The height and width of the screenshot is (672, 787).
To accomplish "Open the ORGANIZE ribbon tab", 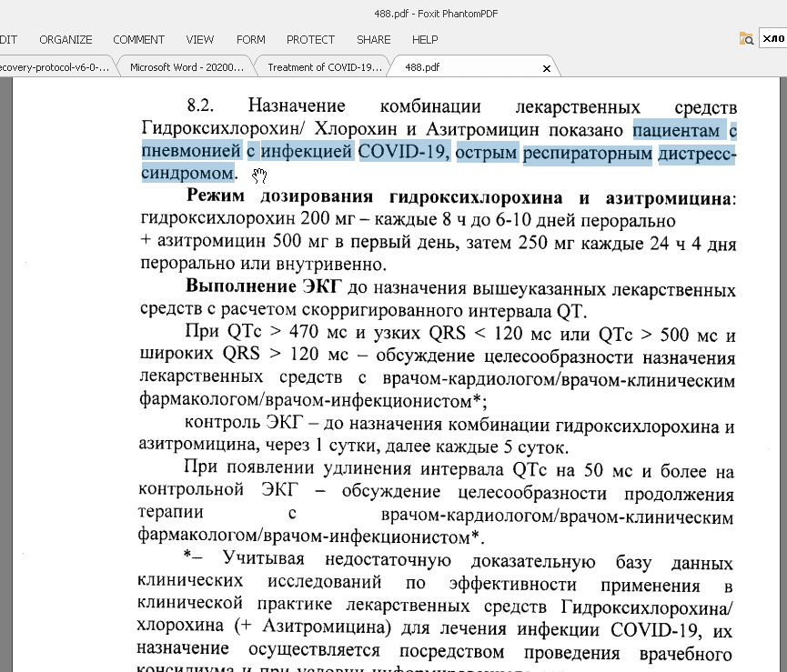I will pos(66,40).
